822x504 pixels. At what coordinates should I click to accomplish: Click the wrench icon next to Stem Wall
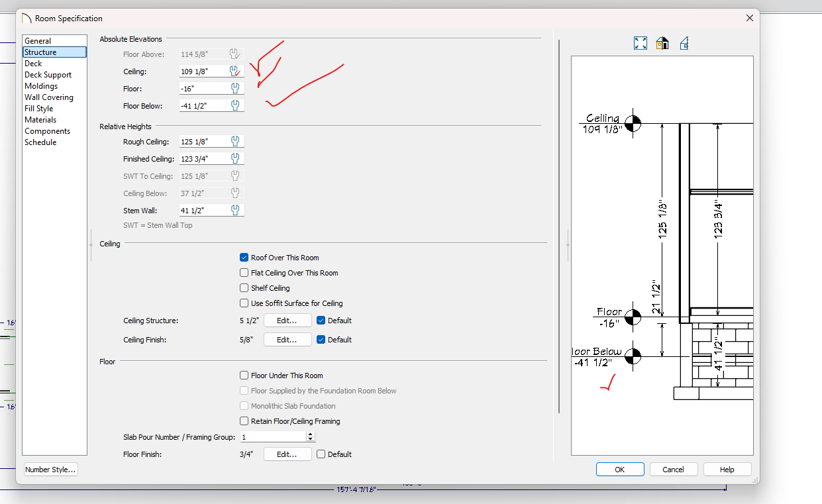coord(234,210)
